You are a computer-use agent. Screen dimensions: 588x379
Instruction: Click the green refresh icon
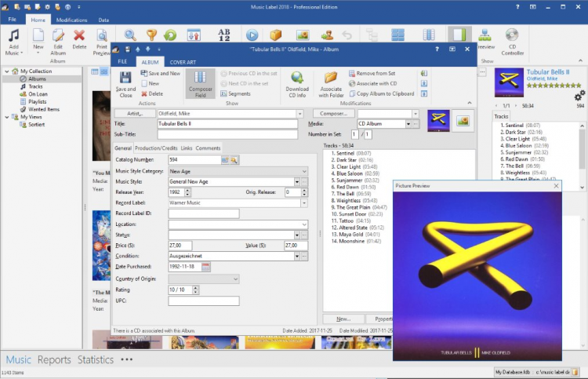point(170,35)
